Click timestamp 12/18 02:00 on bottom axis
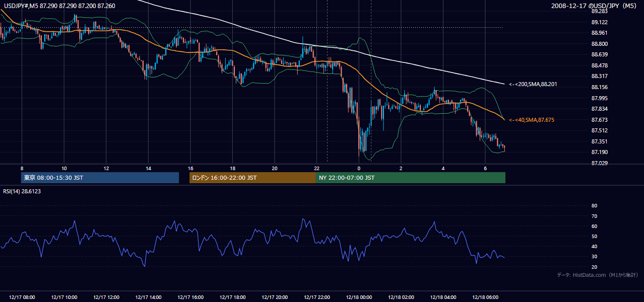 [x=401, y=297]
